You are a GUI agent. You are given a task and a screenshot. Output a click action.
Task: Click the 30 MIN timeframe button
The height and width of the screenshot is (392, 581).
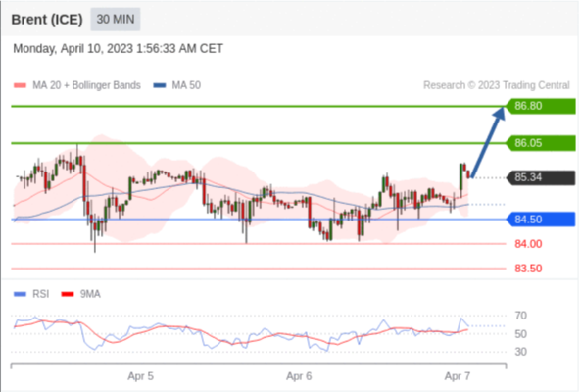116,19
